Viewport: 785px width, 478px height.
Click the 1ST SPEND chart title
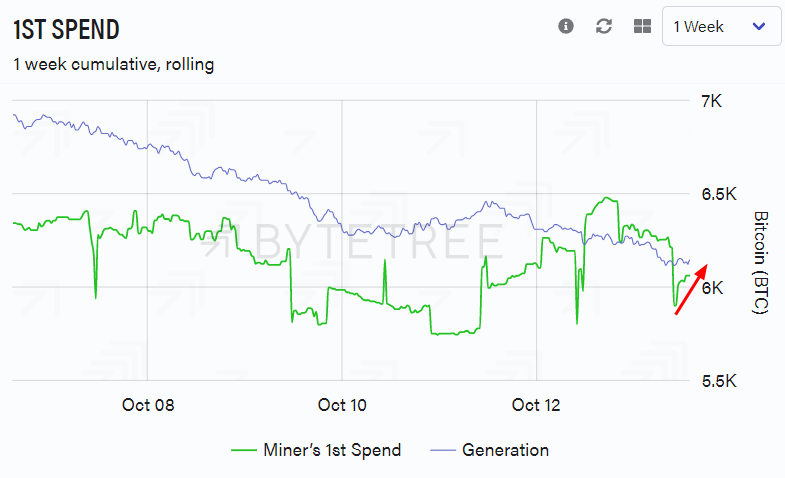[66, 28]
